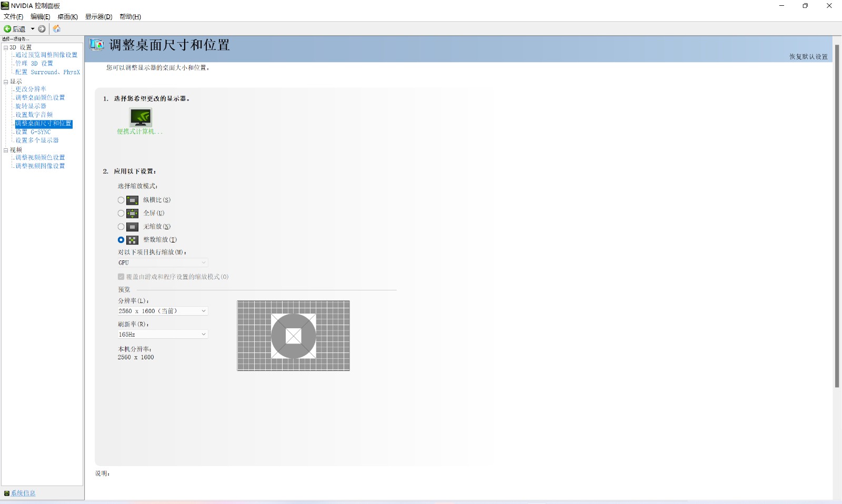The height and width of the screenshot is (504, 842).
Task: Open 调整视频图像设置 in tree
Action: 40,166
